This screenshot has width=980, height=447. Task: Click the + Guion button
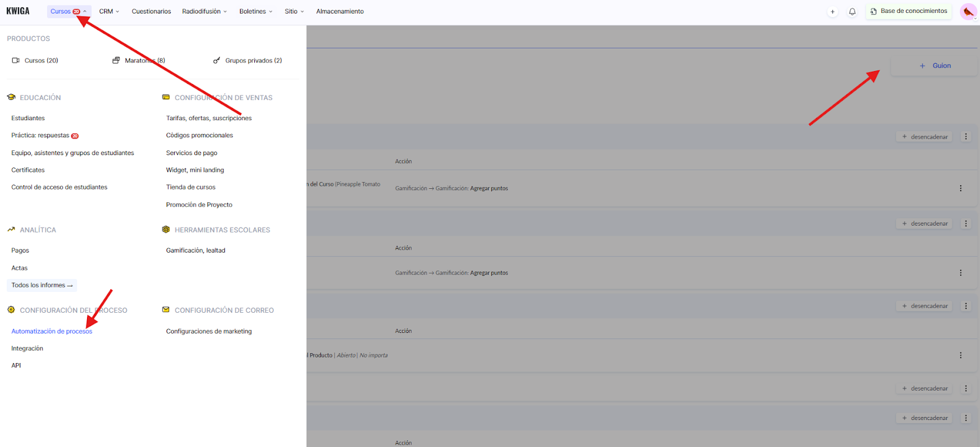[x=935, y=66]
